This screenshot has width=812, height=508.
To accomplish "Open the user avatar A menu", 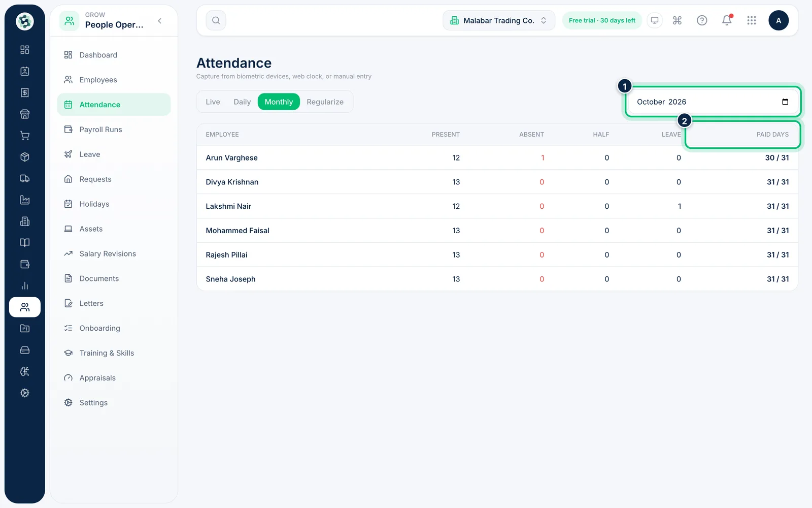I will tap(779, 20).
